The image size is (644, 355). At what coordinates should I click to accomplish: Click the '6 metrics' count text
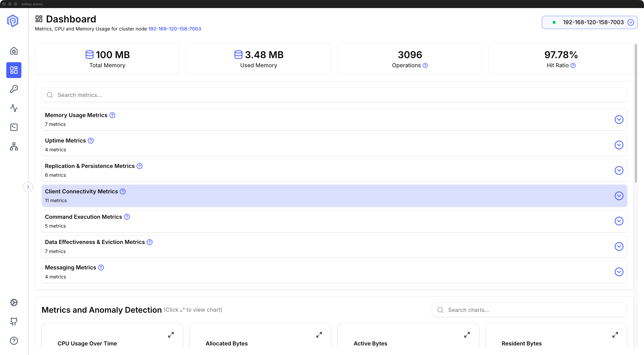coord(55,175)
